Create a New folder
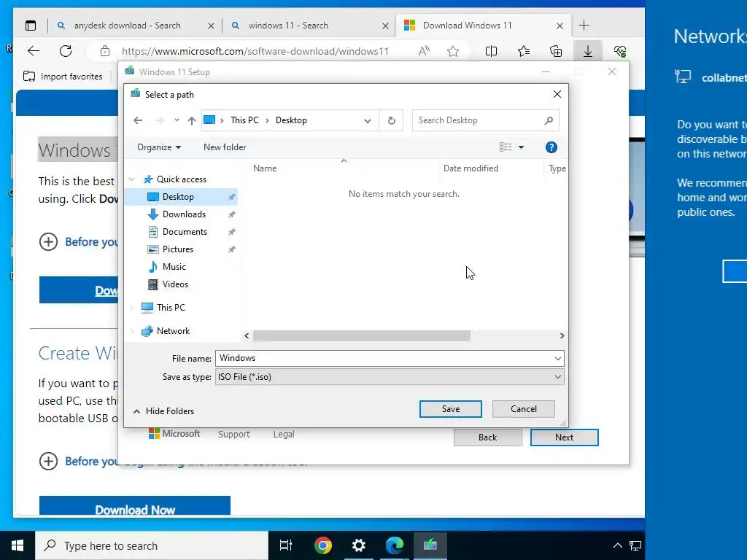 point(225,147)
